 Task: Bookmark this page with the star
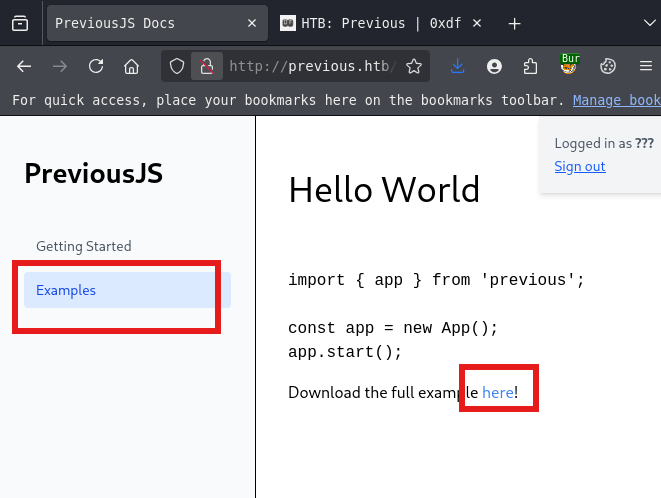414,66
